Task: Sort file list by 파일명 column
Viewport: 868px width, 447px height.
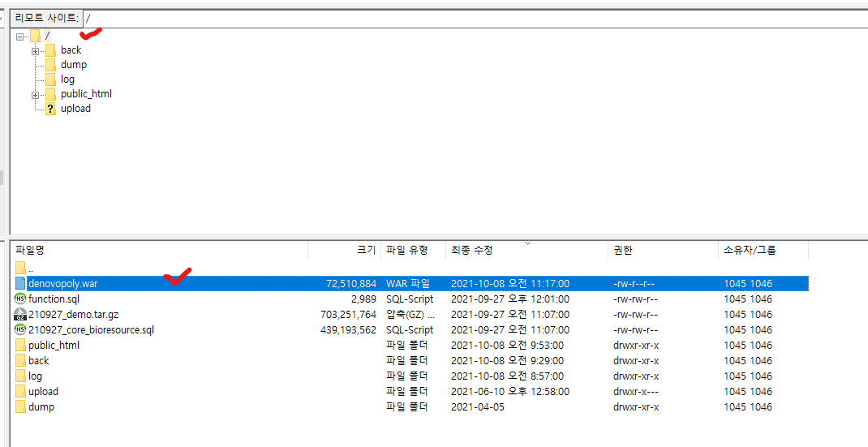Action: 160,251
